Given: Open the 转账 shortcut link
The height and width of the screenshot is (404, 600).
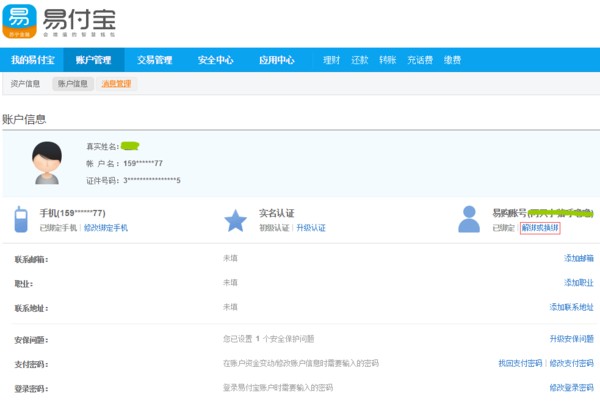Looking at the screenshot, I should 387,60.
